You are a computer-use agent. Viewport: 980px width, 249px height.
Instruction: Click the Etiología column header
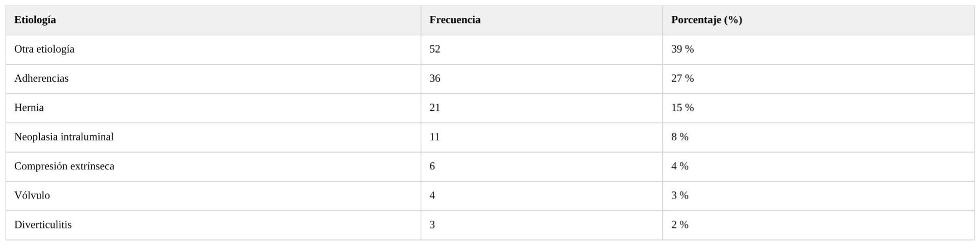click(35, 20)
